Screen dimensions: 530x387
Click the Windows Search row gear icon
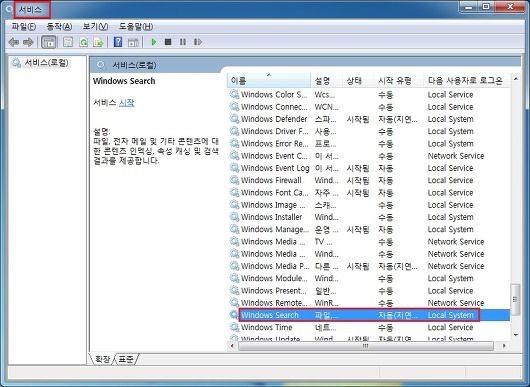pyautogui.click(x=234, y=315)
